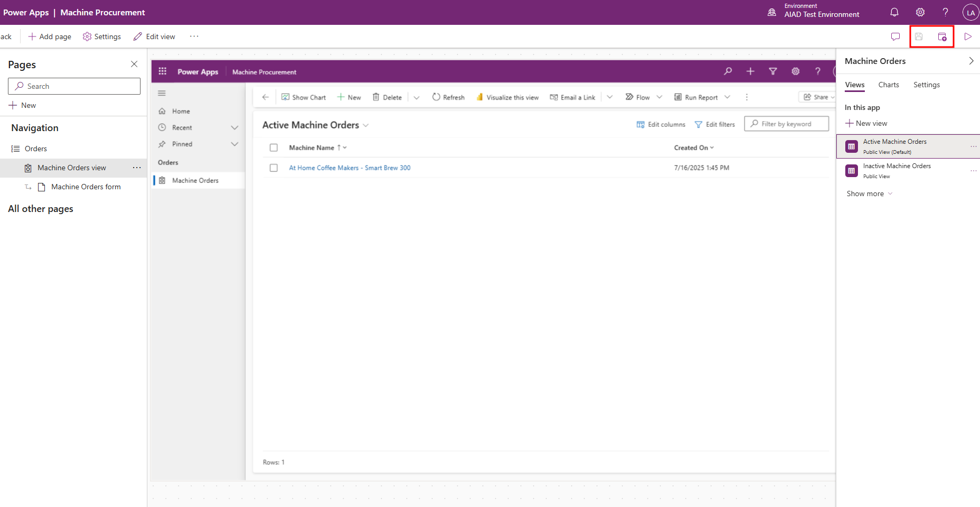This screenshot has width=980, height=507.
Task: Click the preview header help icon
Action: (x=818, y=71)
